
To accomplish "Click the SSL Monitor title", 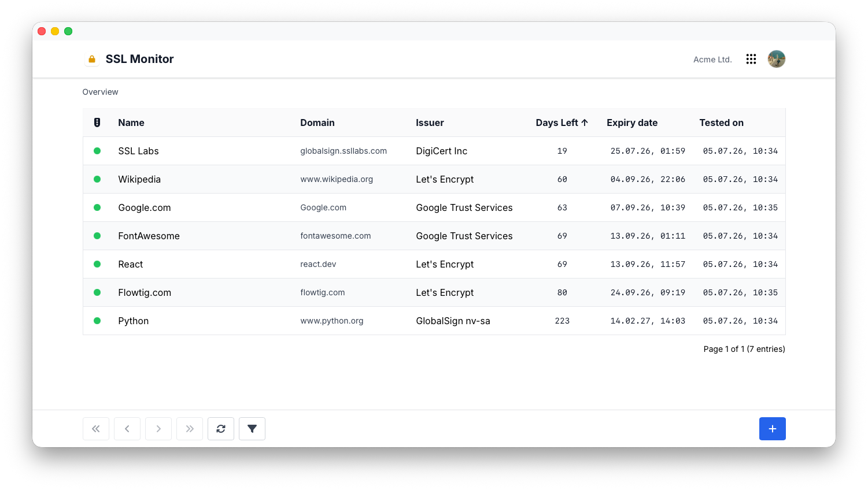I will [x=139, y=59].
